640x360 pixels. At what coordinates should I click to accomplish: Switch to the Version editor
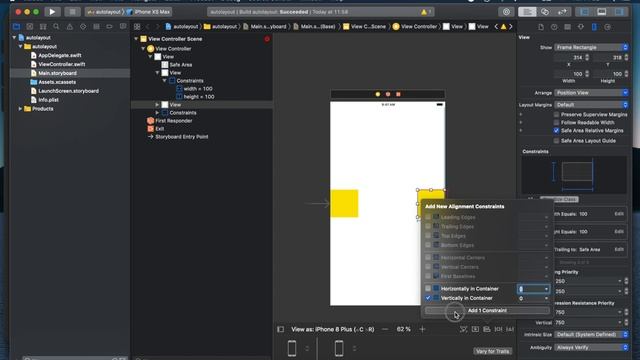click(562, 12)
